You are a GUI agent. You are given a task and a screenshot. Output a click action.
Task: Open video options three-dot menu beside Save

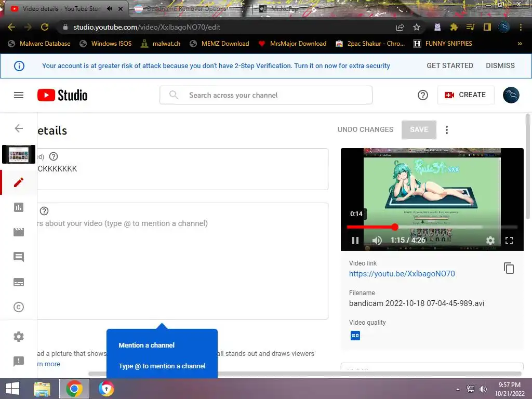tap(446, 129)
